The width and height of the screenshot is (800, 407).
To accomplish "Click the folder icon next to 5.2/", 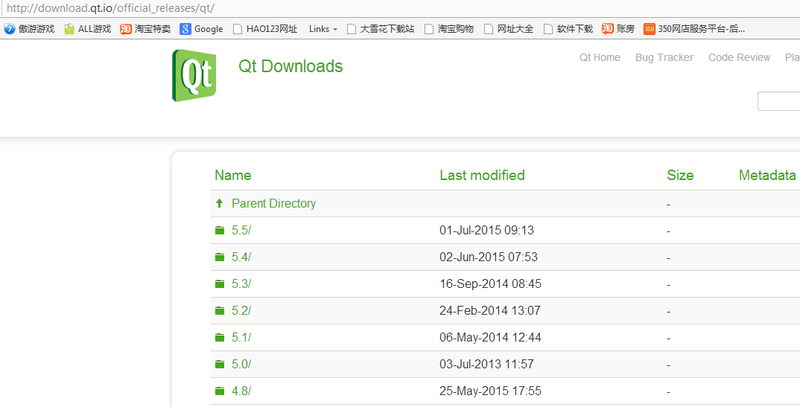I will [220, 311].
